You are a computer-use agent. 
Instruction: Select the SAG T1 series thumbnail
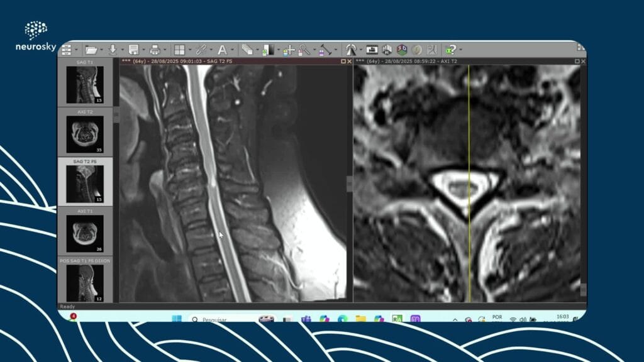(x=85, y=84)
